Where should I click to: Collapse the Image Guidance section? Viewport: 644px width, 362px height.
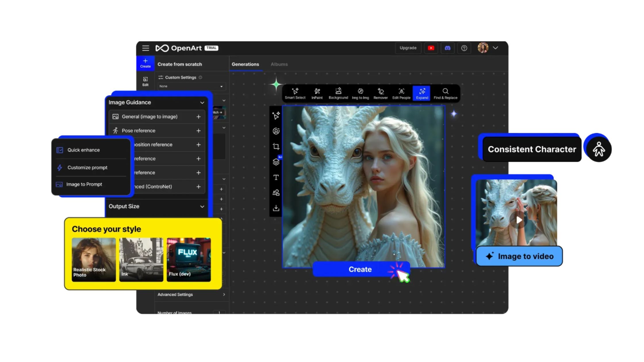point(202,103)
